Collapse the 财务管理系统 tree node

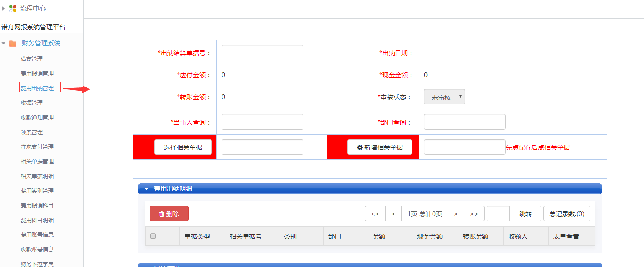click(4, 43)
